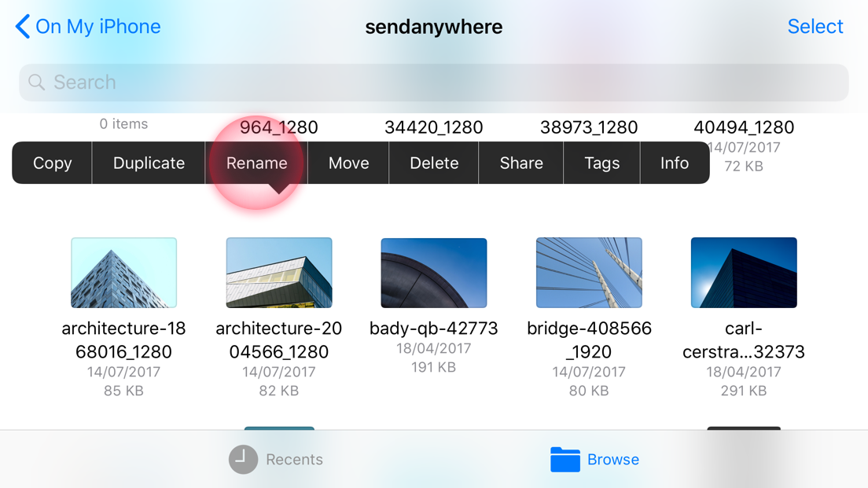The width and height of the screenshot is (868, 488).
Task: Open bridge-408566_1920 image thumbnail
Action: 589,273
